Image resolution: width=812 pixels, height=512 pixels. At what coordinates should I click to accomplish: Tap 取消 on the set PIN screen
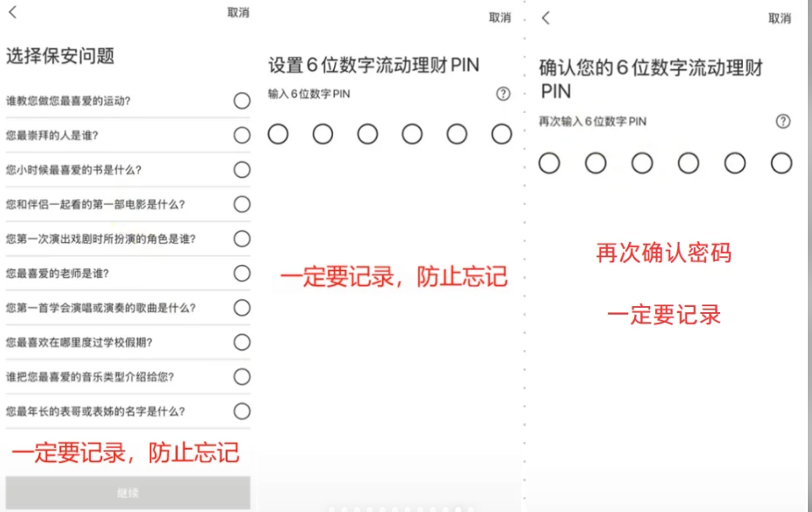tap(500, 18)
